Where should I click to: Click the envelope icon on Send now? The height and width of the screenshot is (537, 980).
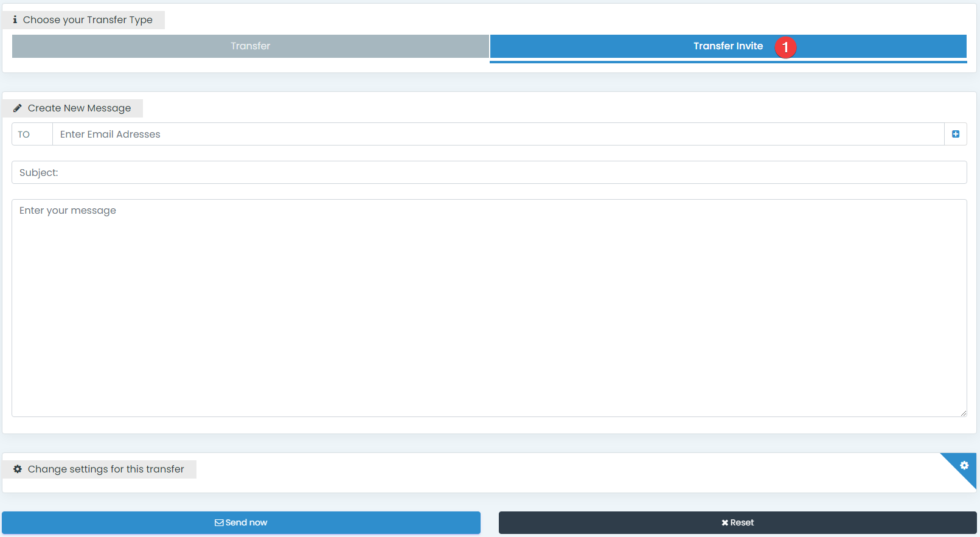pos(219,523)
